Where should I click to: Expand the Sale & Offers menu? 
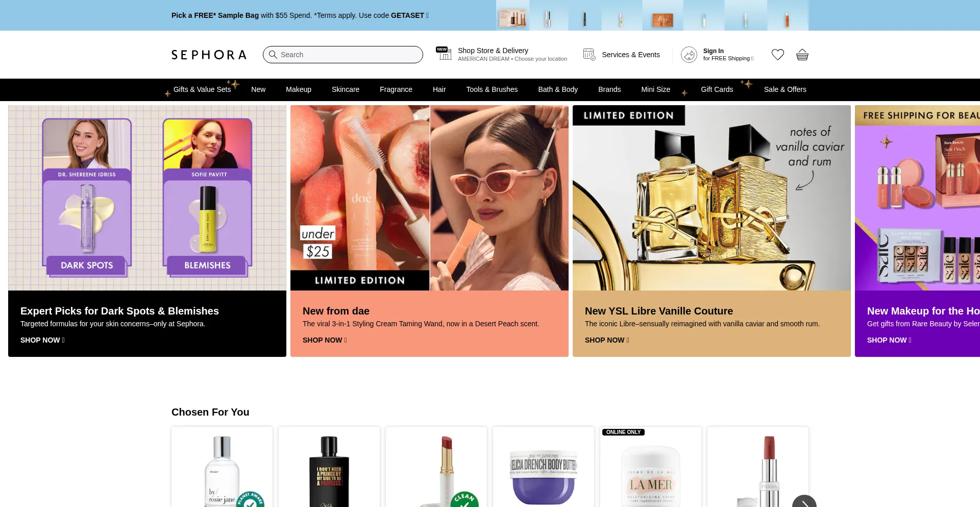785,89
